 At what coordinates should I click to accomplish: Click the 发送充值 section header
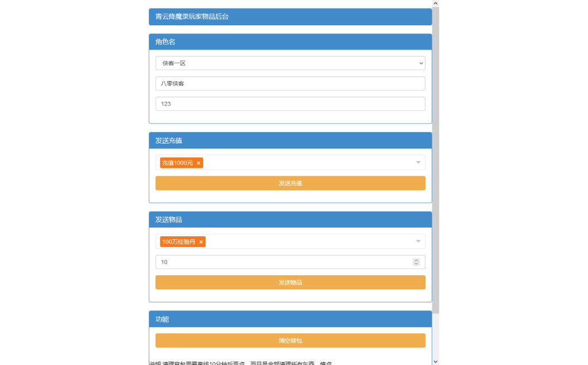(290, 140)
